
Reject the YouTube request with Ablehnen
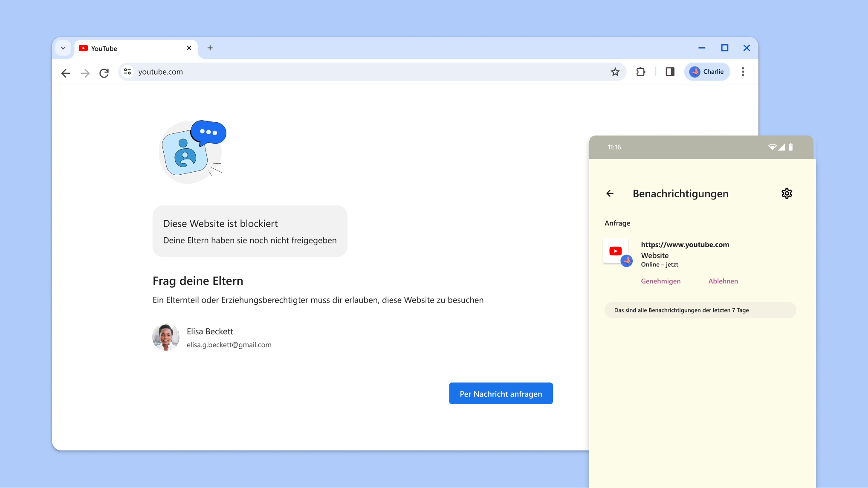723,281
